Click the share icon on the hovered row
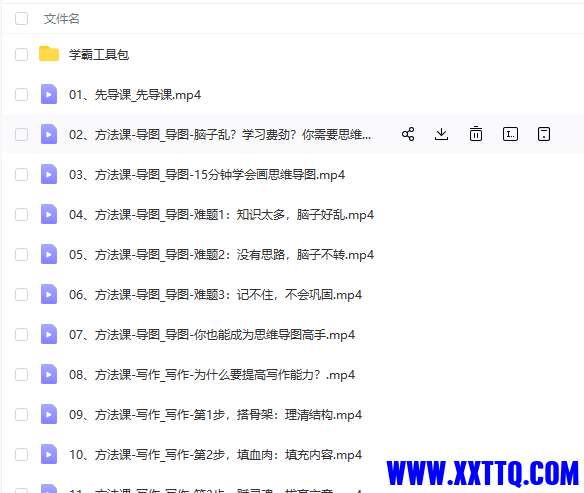Image resolution: width=584 pixels, height=493 pixels. (x=408, y=134)
